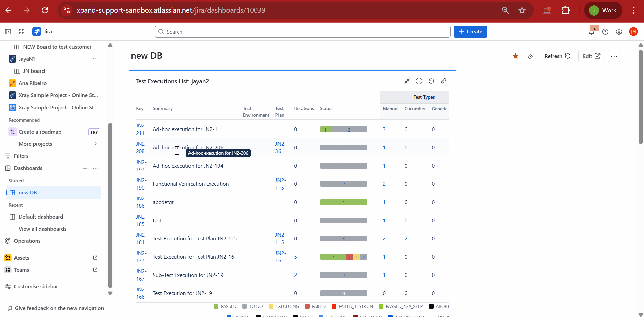Image resolution: width=644 pixels, height=317 pixels.
Task: Open Filters in the sidebar
Action: tap(21, 156)
